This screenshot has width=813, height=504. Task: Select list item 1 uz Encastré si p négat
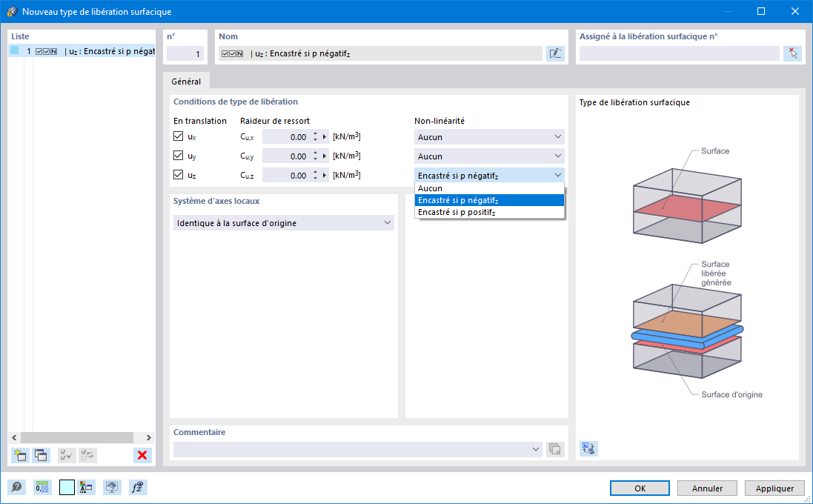[x=82, y=51]
